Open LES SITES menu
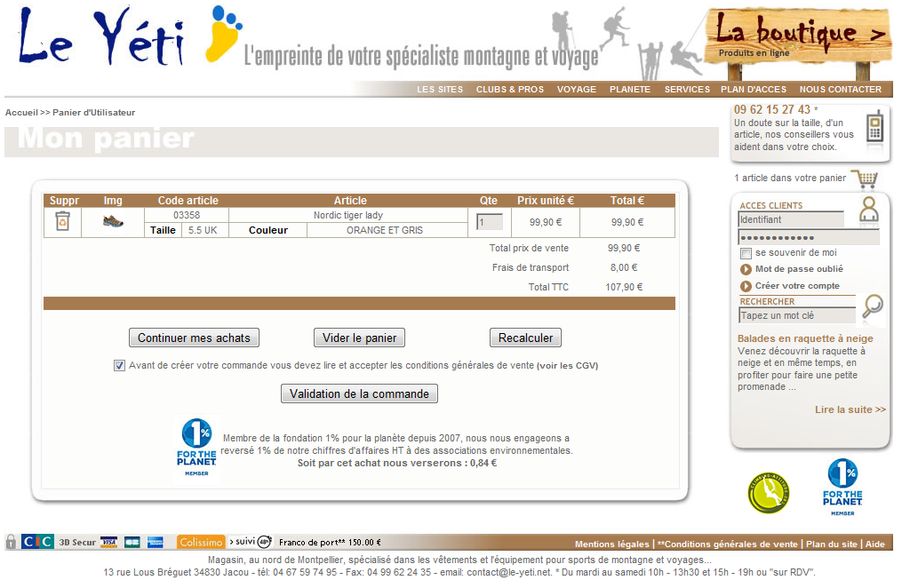Image resolution: width=902 pixels, height=588 pixels. tap(440, 90)
